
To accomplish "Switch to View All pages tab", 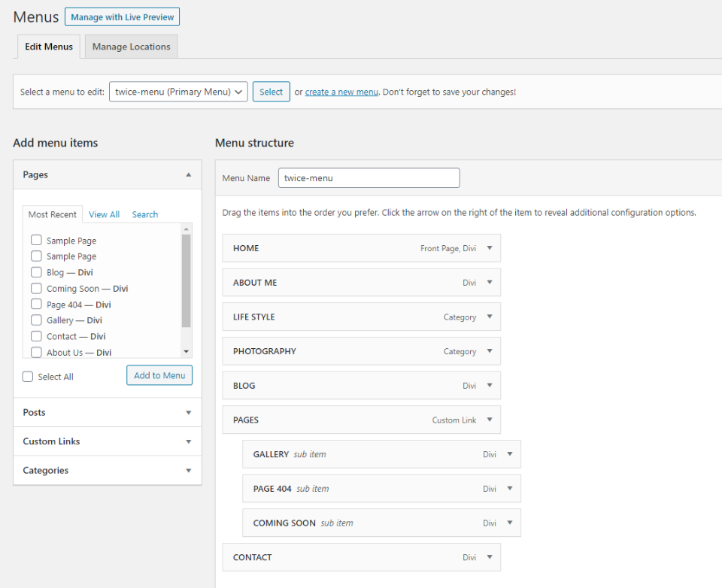I will click(x=104, y=214).
